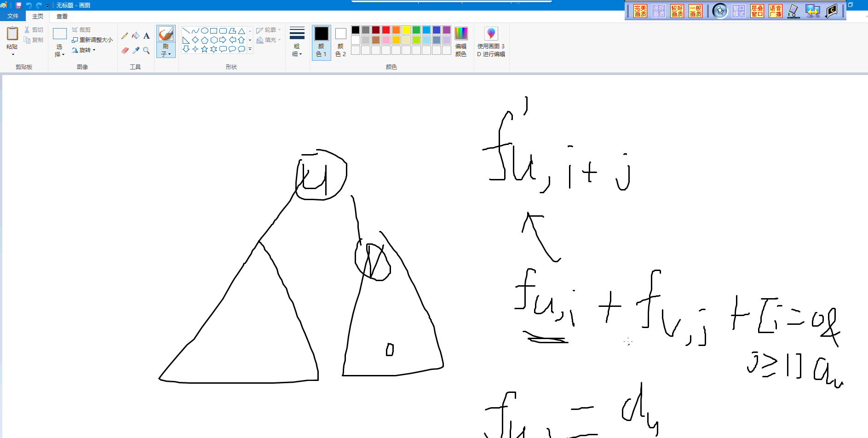The width and height of the screenshot is (868, 438).
Task: Choose the cloud callout shape
Action: click(x=241, y=49)
